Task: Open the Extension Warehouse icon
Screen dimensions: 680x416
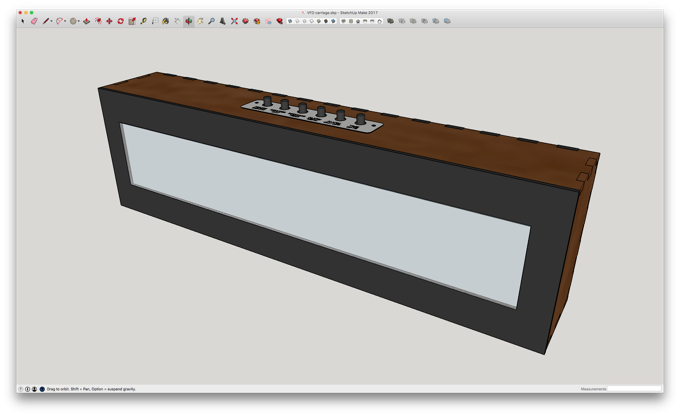Action: (x=257, y=21)
